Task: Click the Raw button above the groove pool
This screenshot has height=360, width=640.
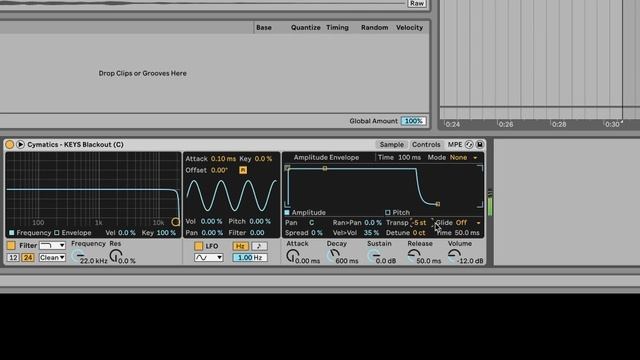Action: (417, 3)
